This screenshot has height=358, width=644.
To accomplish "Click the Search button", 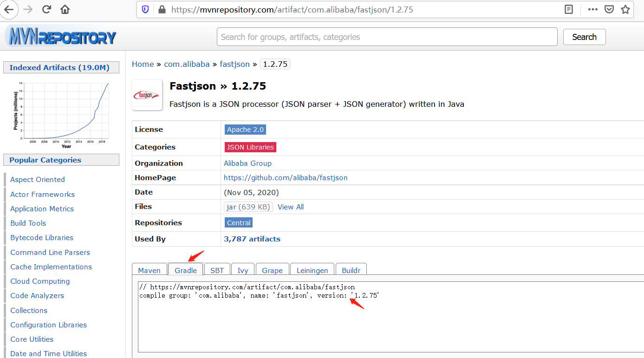I will (x=584, y=37).
